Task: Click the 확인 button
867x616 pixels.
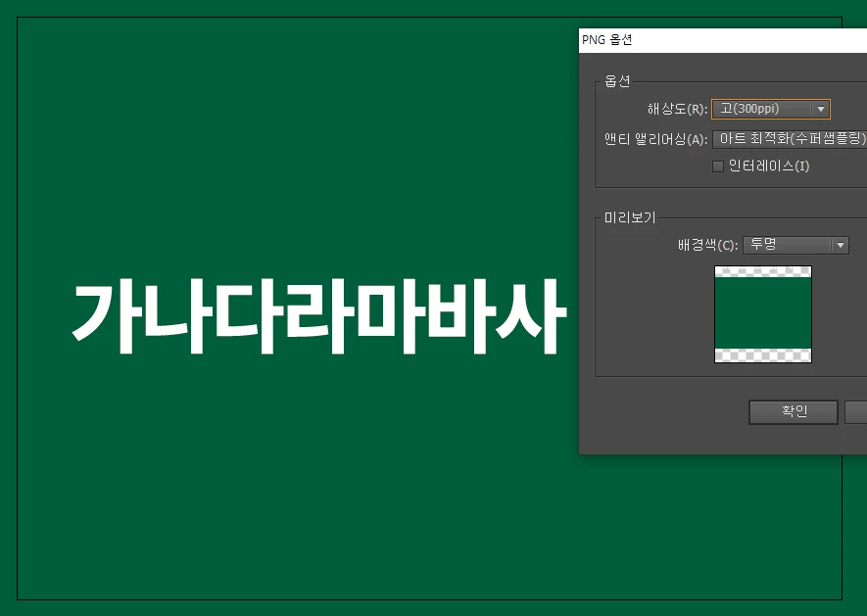Action: tap(794, 412)
